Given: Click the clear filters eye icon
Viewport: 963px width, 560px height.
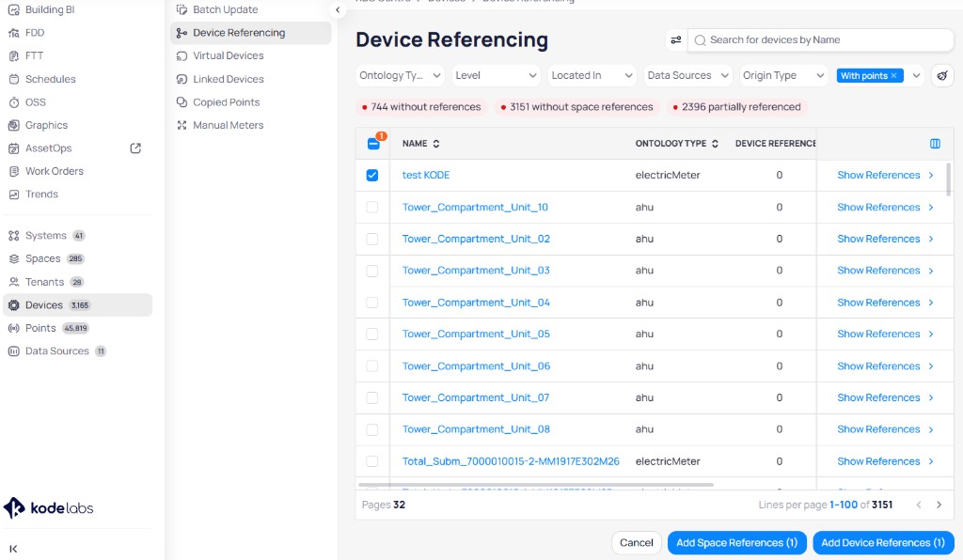Looking at the screenshot, I should 942,76.
